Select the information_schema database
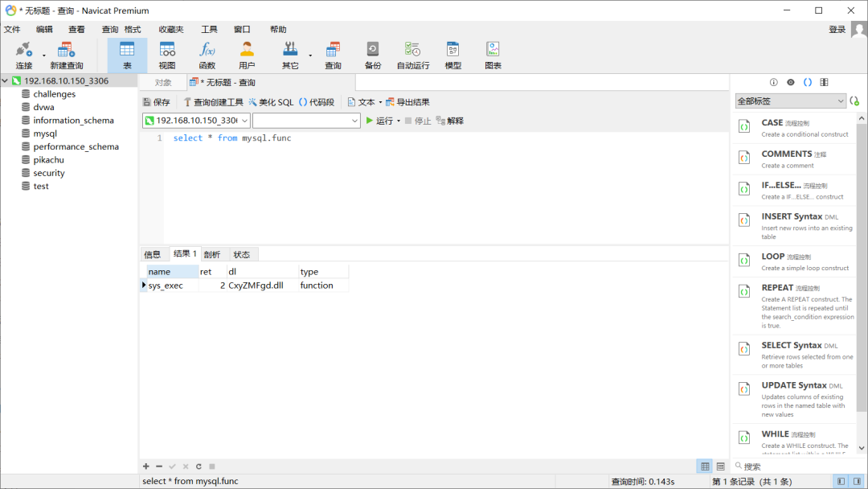868x489 pixels. (x=73, y=120)
